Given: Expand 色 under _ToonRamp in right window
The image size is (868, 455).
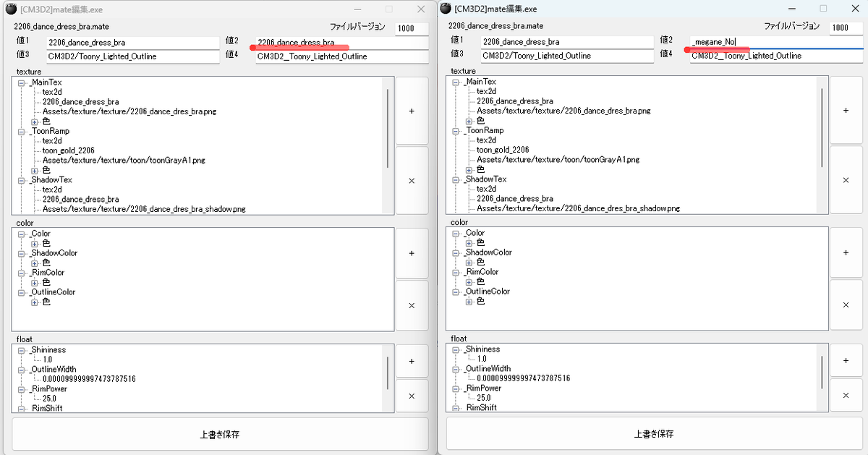Looking at the screenshot, I should point(469,169).
